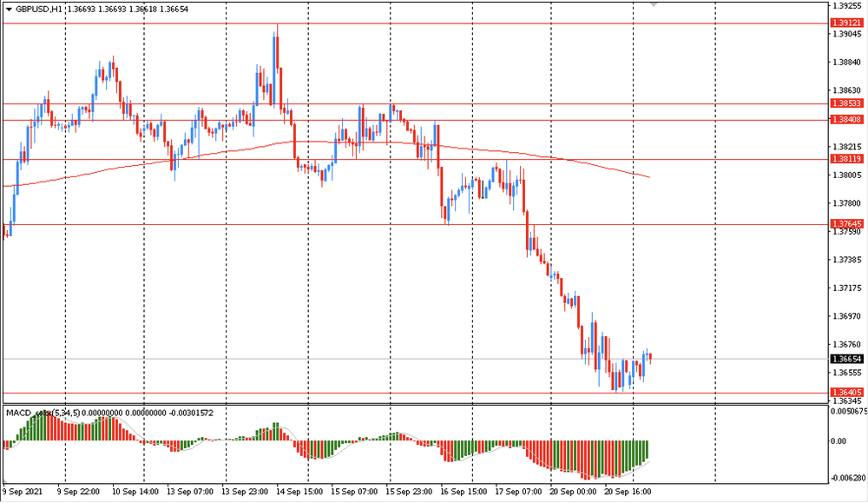The width and height of the screenshot is (868, 503).
Task: Select the red 1.37645 level price tag
Action: point(847,224)
